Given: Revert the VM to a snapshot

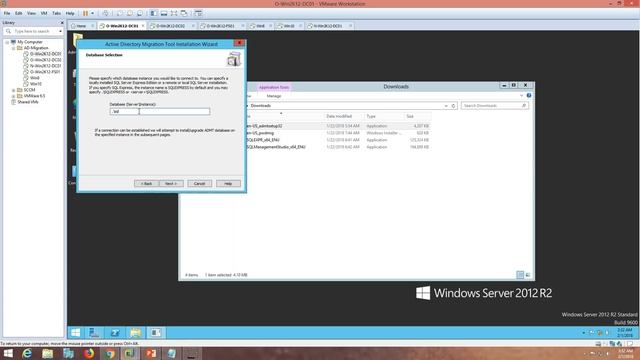Looking at the screenshot, I should (130, 13).
